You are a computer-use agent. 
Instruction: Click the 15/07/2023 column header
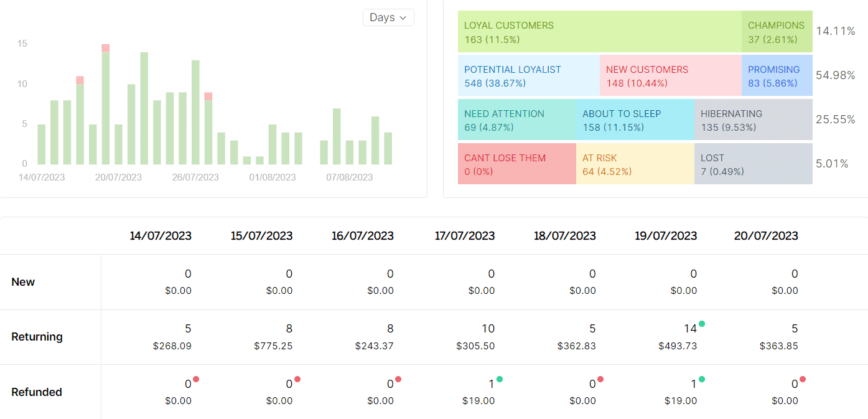pos(262,236)
